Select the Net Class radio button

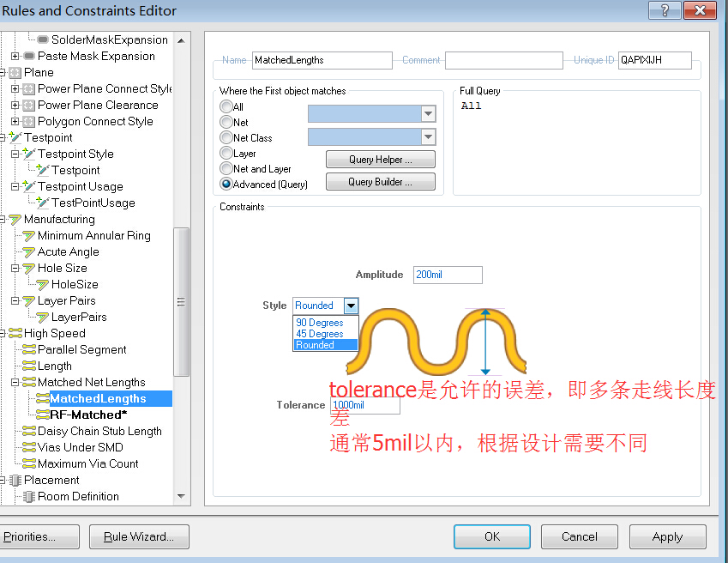point(226,138)
